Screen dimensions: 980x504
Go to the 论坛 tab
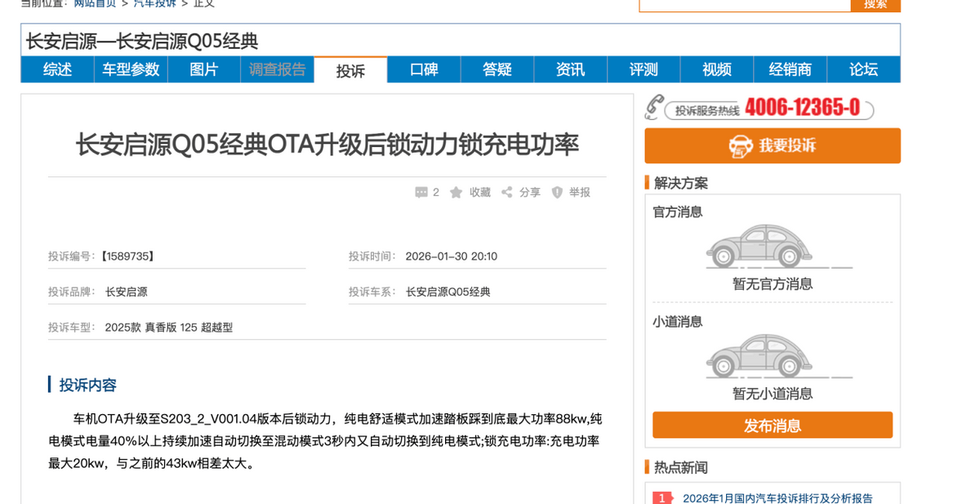863,69
